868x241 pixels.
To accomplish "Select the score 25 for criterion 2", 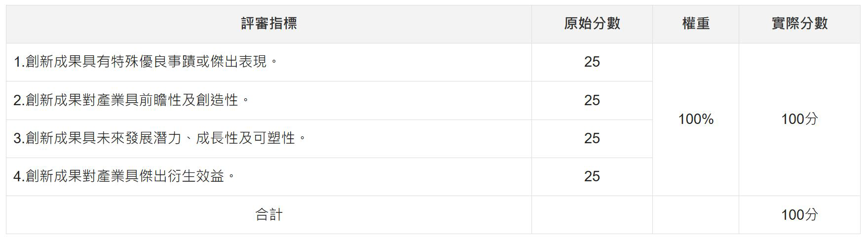I will 592,100.
